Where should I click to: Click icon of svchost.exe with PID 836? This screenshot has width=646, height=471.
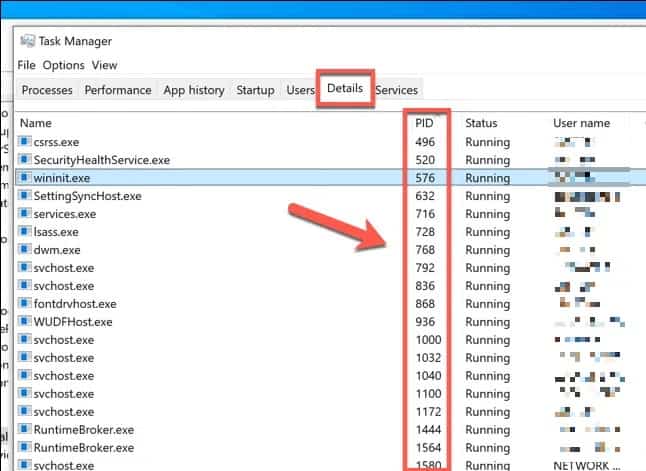[x=24, y=285]
